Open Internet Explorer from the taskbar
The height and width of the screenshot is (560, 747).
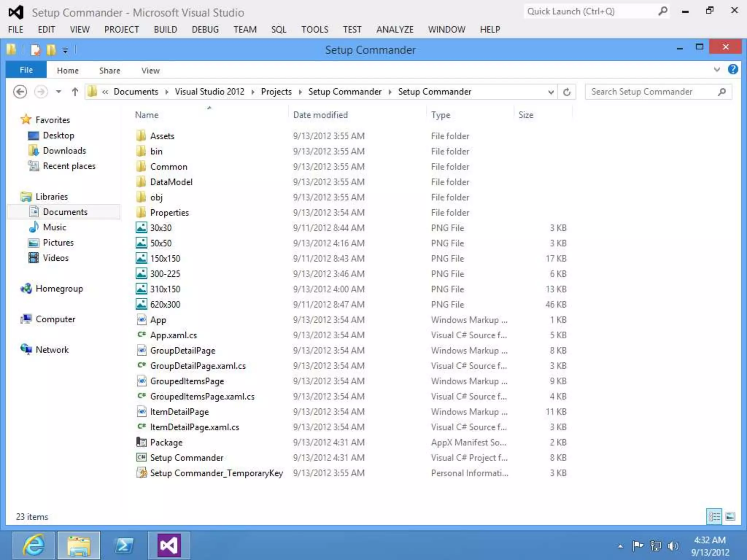34,545
